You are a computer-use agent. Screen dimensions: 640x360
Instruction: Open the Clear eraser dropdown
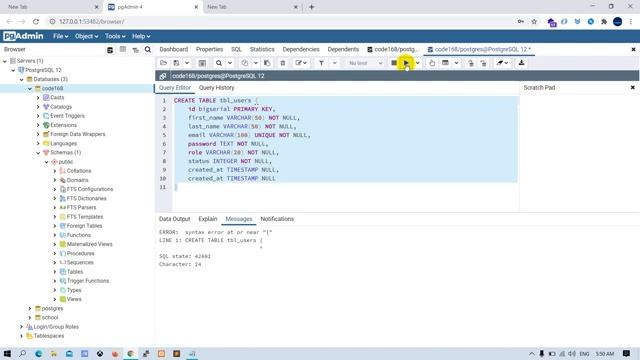[502, 63]
